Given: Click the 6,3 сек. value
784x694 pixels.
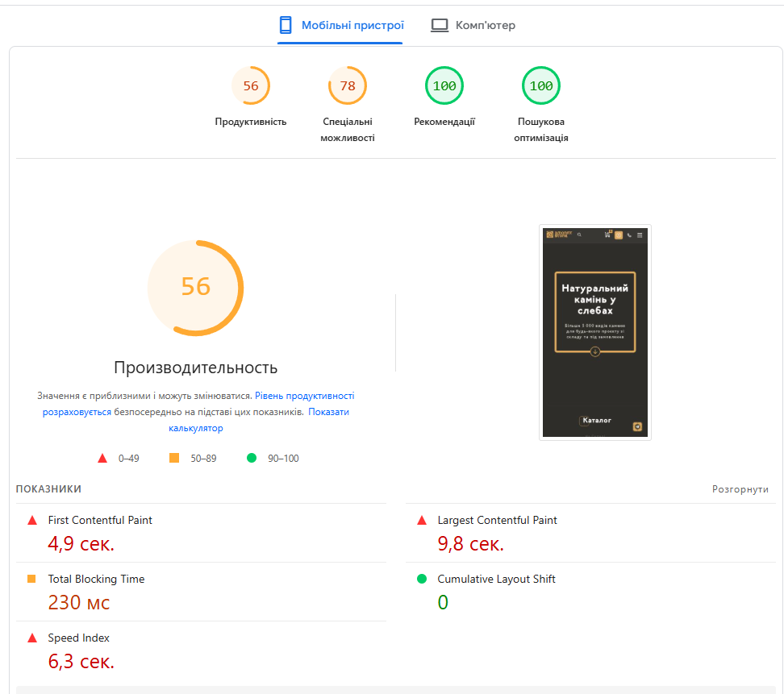Looking at the screenshot, I should (81, 662).
